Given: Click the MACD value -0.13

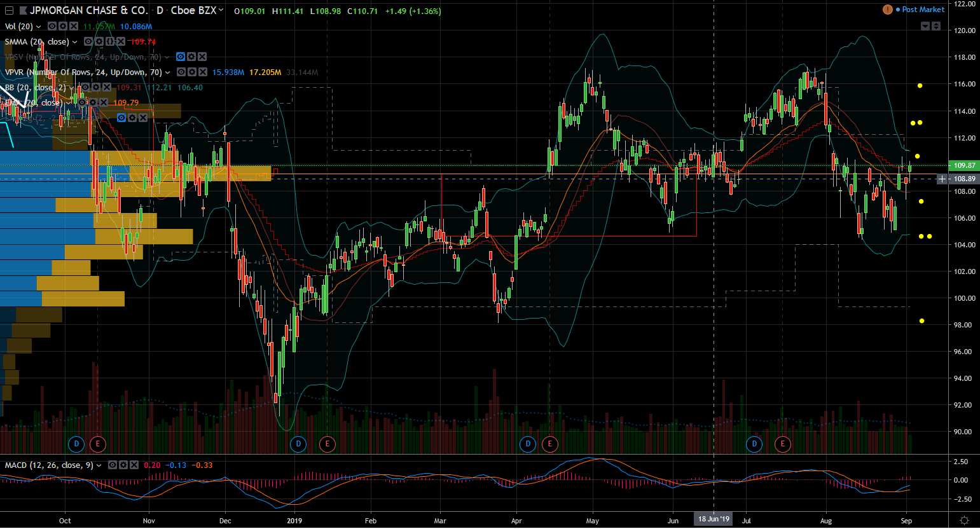Looking at the screenshot, I should [x=177, y=465].
